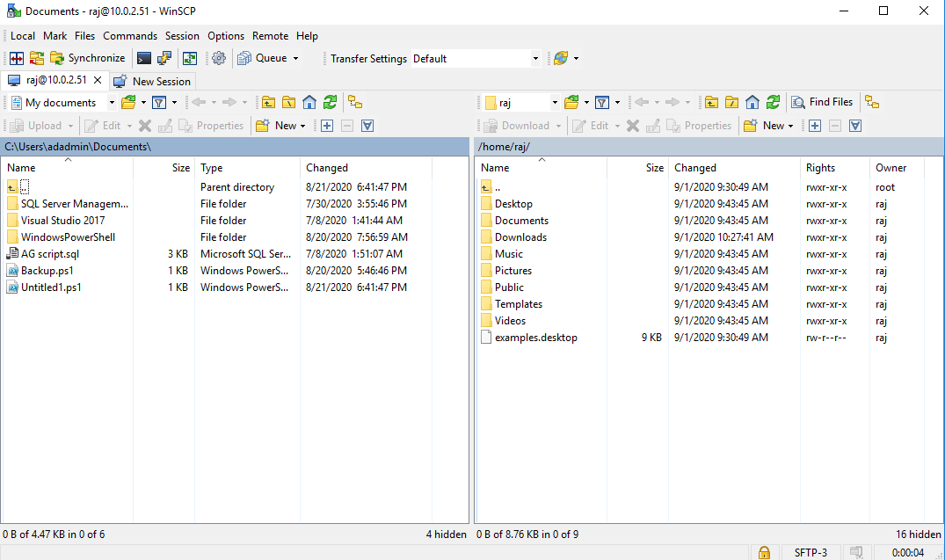This screenshot has width=945, height=560.
Task: Refresh the local panel
Action: coord(330,103)
